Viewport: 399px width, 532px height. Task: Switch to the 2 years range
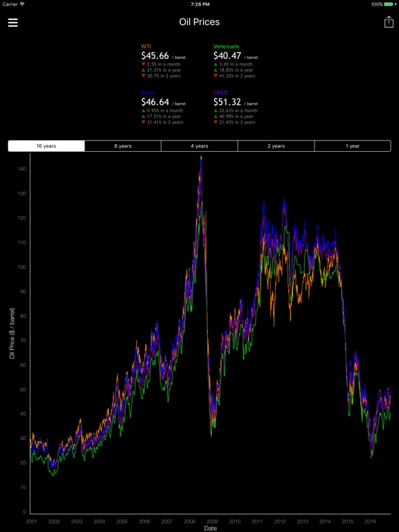(x=276, y=146)
